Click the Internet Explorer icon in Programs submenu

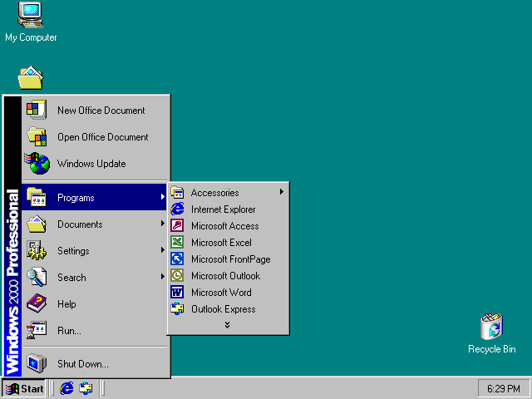[177, 209]
